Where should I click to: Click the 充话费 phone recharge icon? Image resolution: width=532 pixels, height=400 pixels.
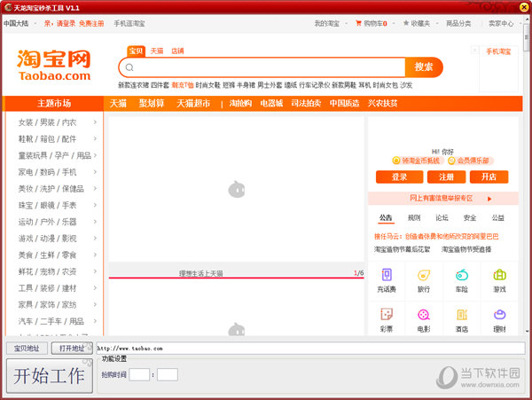click(x=387, y=274)
